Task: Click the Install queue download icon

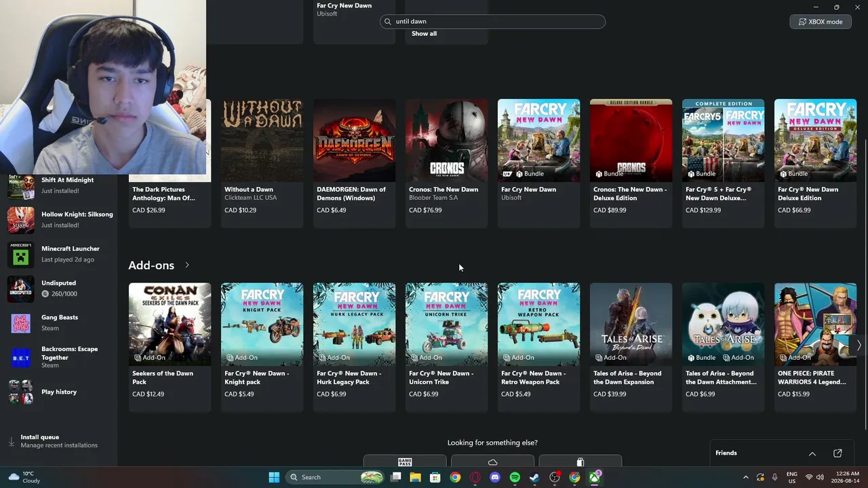Action: pyautogui.click(x=11, y=441)
